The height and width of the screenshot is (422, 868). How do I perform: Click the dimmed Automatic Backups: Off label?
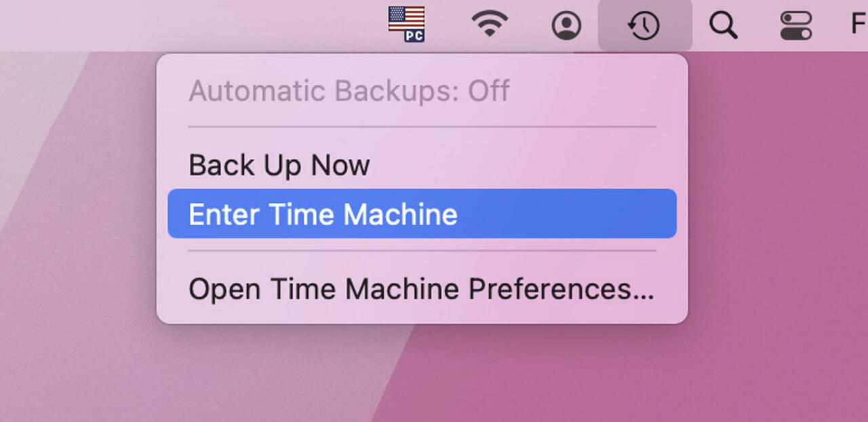coord(349,91)
